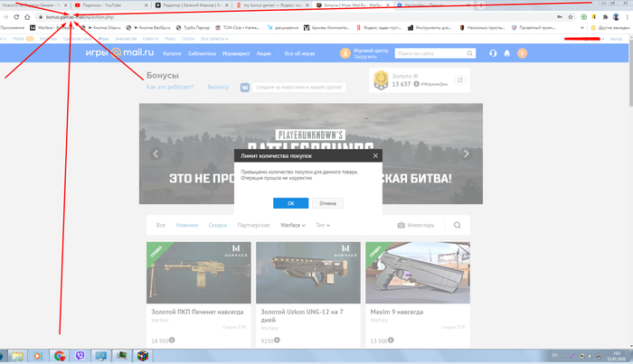The width and height of the screenshot is (633, 364).
Task: Open the orange user avatar in header
Action: 522,53
